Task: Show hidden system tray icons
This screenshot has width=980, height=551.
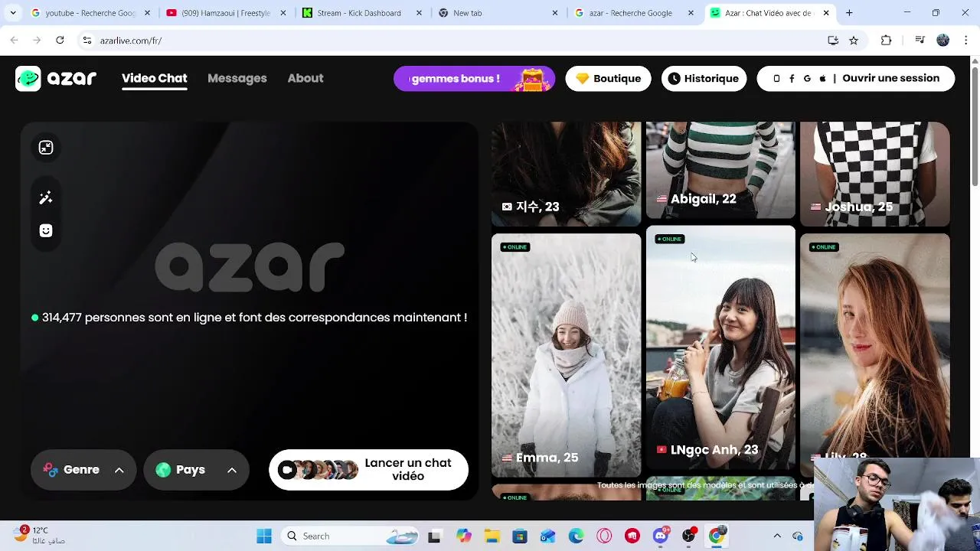Action: (777, 536)
